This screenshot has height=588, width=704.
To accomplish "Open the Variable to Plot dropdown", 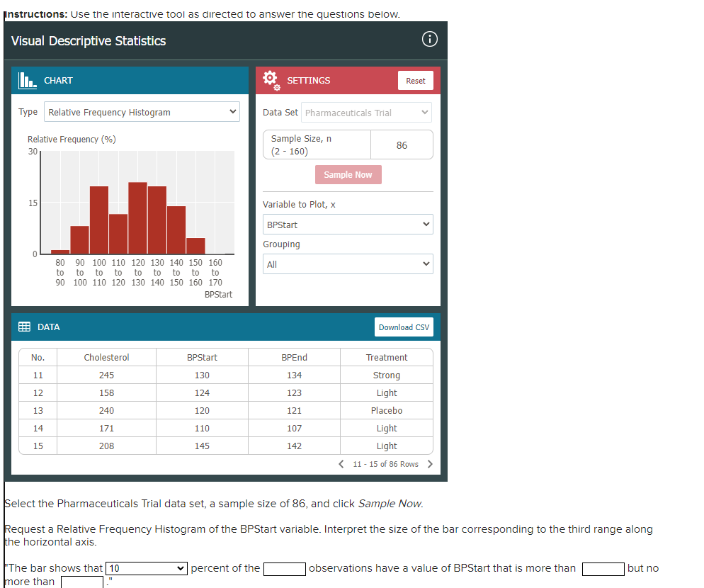I will point(348,224).
